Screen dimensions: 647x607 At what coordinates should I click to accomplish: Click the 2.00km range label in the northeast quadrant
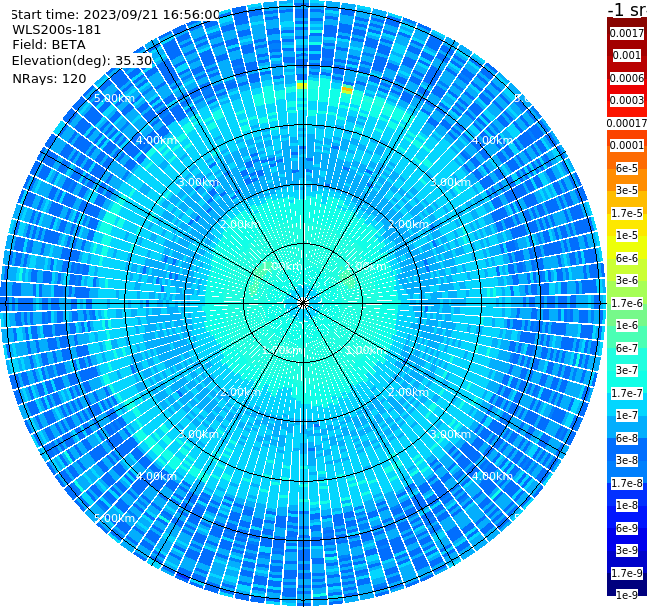[408, 224]
